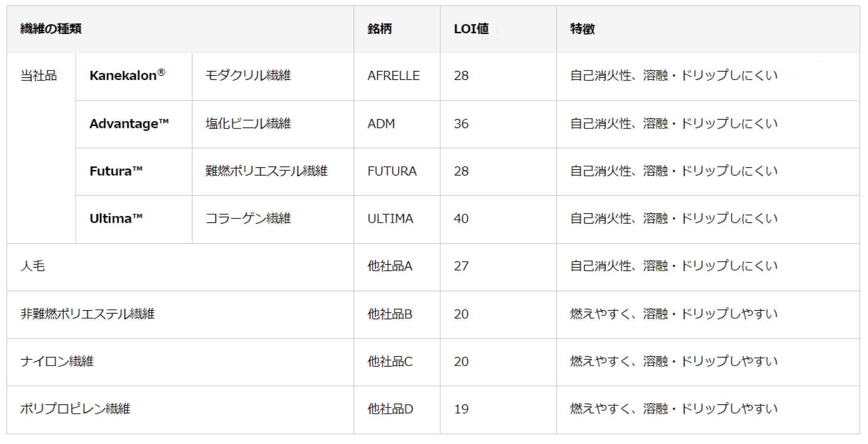Select the Advantage™ brand cell
Screen dimensions: 868x444
click(x=129, y=124)
